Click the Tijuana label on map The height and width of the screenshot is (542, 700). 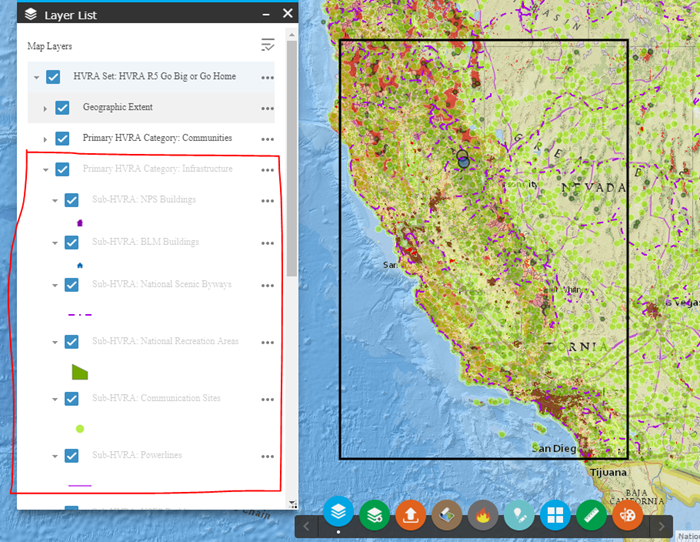click(x=608, y=472)
